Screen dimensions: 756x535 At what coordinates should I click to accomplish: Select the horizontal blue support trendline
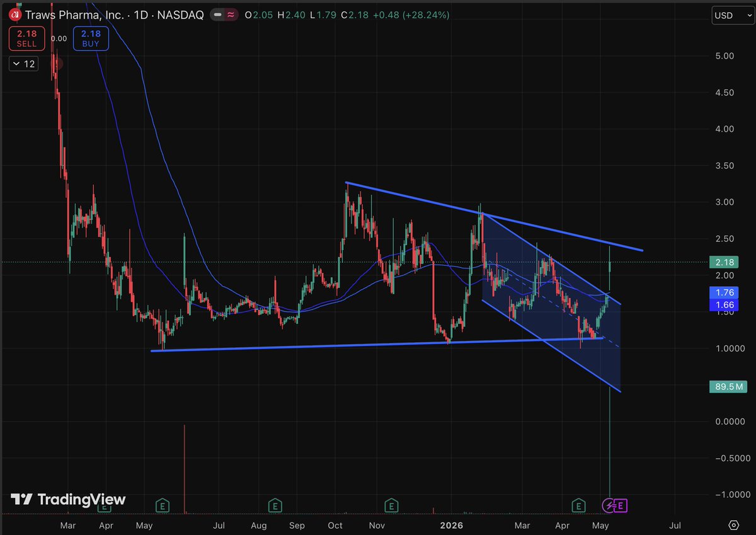(x=378, y=345)
